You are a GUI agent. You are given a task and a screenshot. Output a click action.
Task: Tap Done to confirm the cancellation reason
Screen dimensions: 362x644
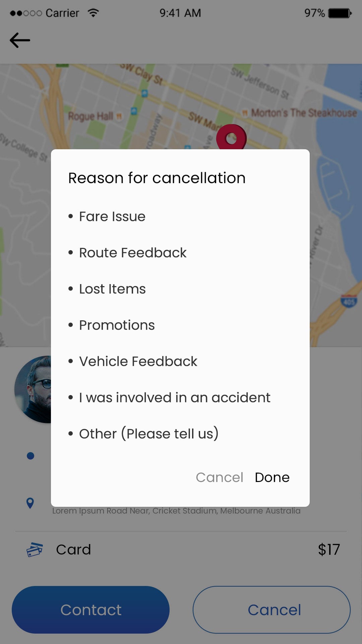pos(272,477)
